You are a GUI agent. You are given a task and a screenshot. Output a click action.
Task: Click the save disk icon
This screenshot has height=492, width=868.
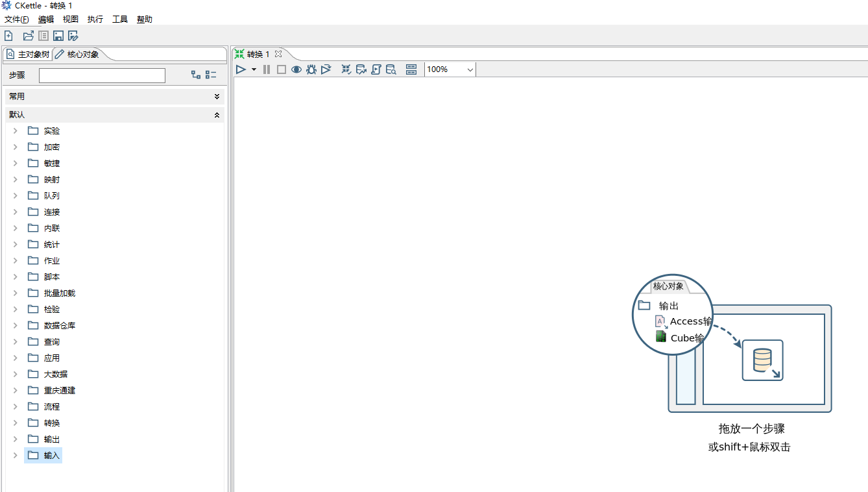click(x=58, y=36)
